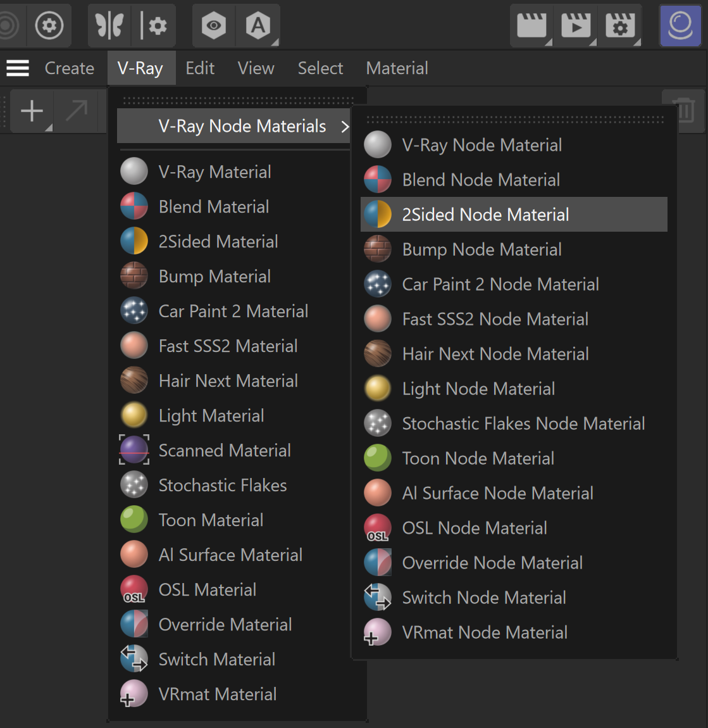708x728 pixels.
Task: Click the Stochastic Flakes sphere icon
Action: click(x=134, y=485)
